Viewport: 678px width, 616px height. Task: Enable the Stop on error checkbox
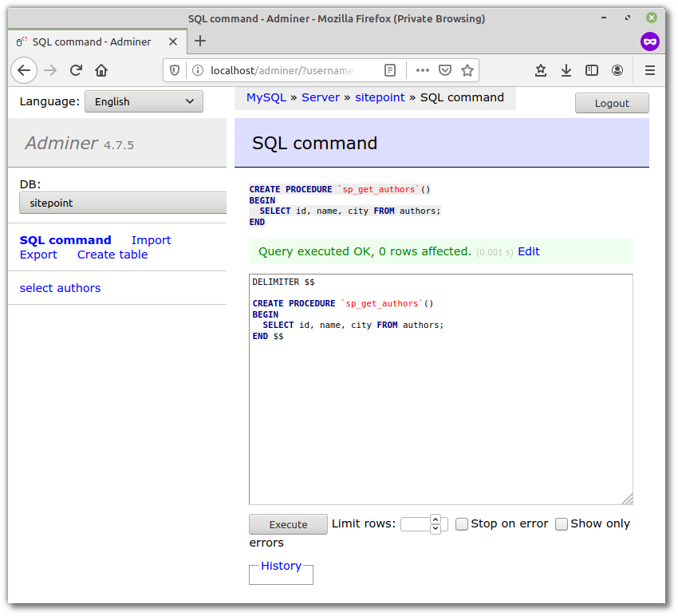pos(462,524)
